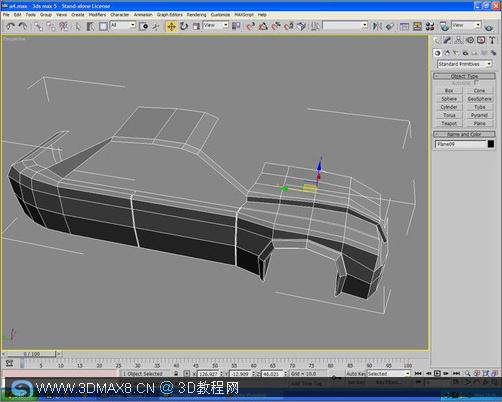Click the Zoom magnifier viewport control

tap(468, 373)
